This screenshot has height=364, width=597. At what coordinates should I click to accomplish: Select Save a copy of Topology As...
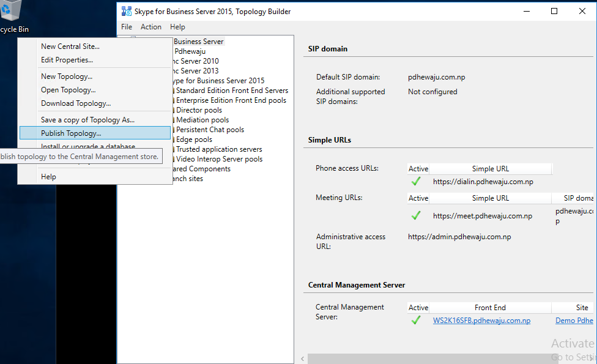95,119
